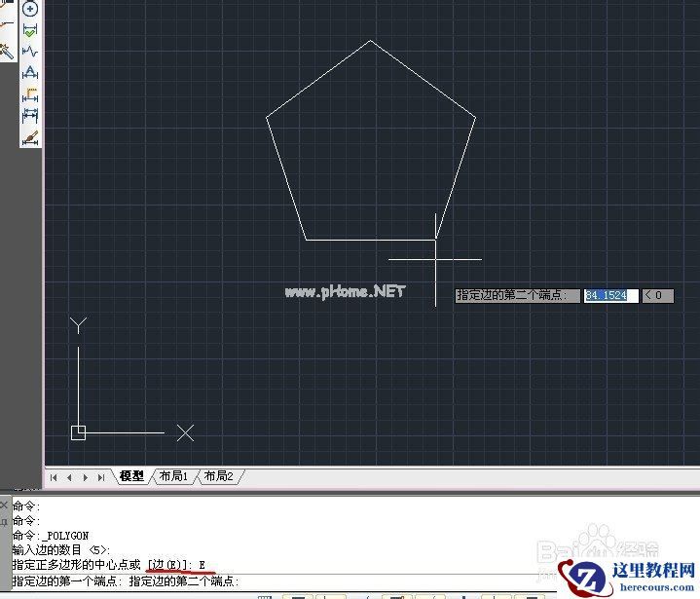The height and width of the screenshot is (599, 700).
Task: Click the angle input field showing < 0
Action: (657, 295)
